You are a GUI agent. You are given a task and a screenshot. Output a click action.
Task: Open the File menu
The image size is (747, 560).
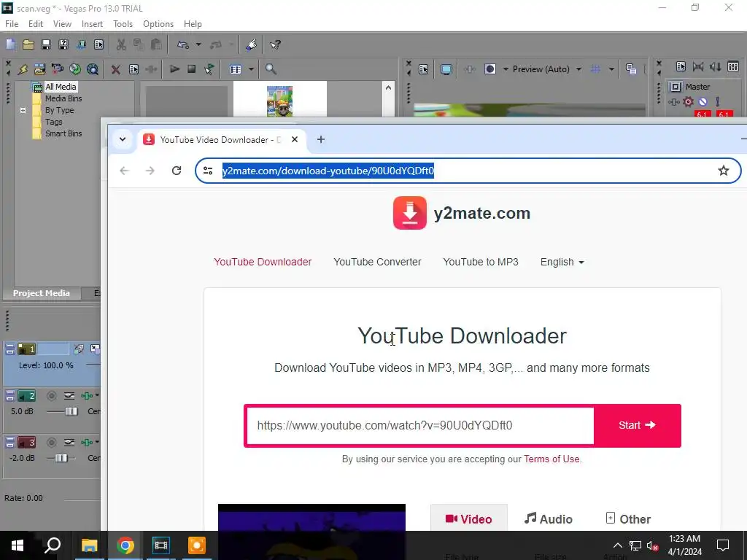coord(12,24)
